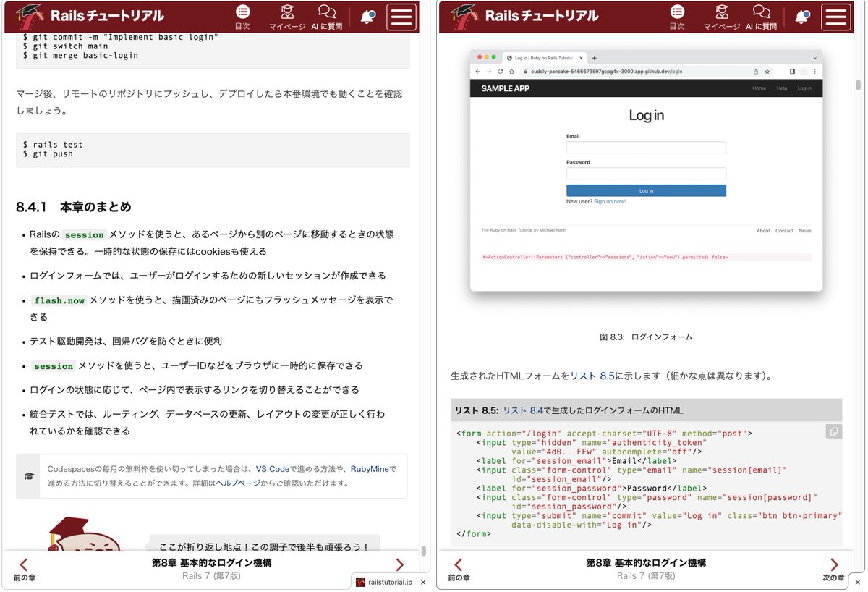The height and width of the screenshot is (592, 868).
Task: Open 目次 icon in the right panel header
Action: coord(676,15)
